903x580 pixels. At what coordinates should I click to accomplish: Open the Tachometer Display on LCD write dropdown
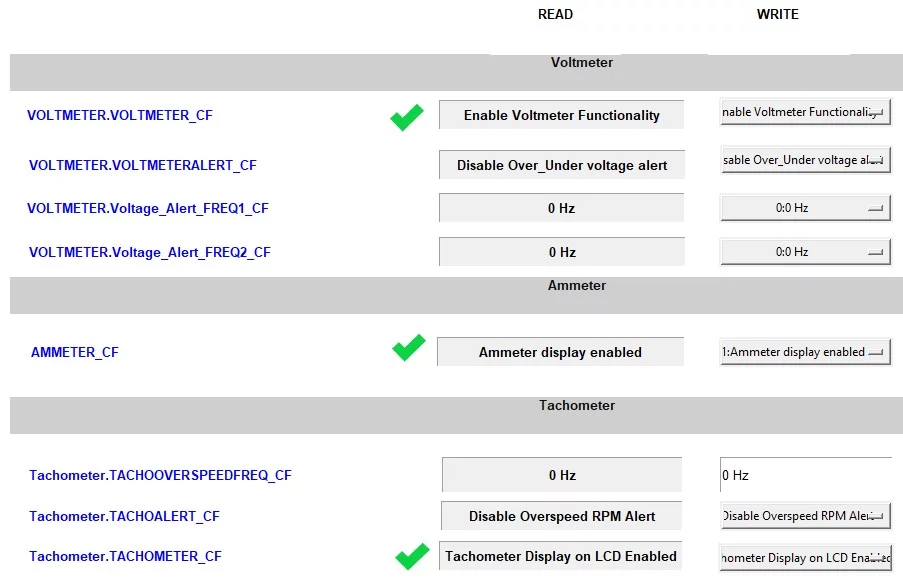(805, 557)
